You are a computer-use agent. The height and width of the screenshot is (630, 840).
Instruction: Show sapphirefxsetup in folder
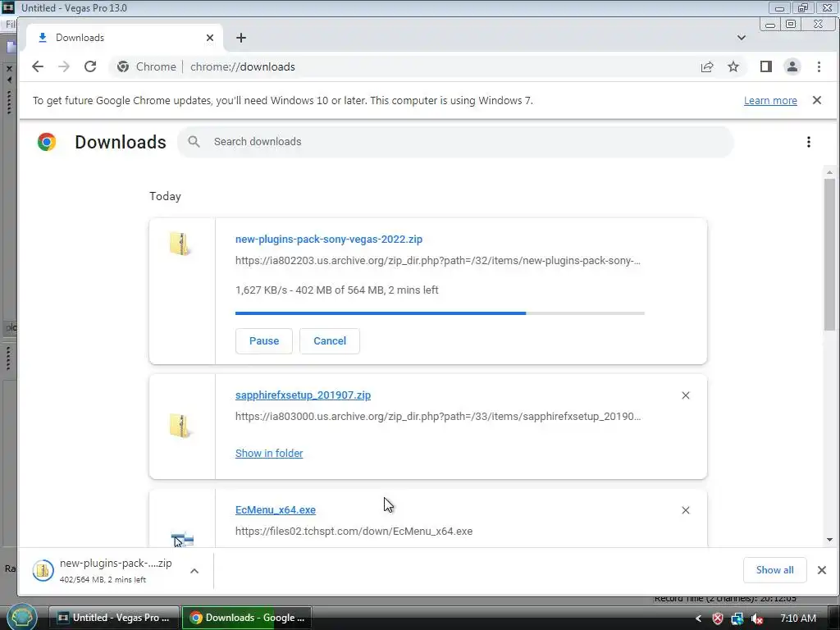click(x=269, y=453)
